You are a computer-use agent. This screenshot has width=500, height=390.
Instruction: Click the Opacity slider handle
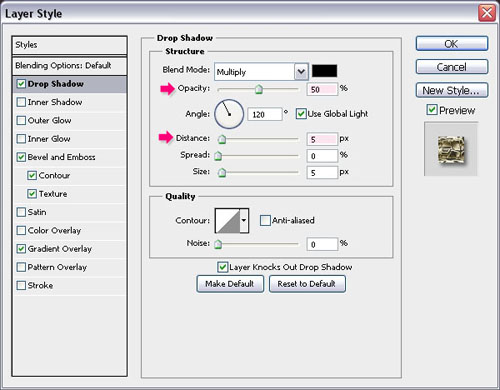[x=259, y=89]
